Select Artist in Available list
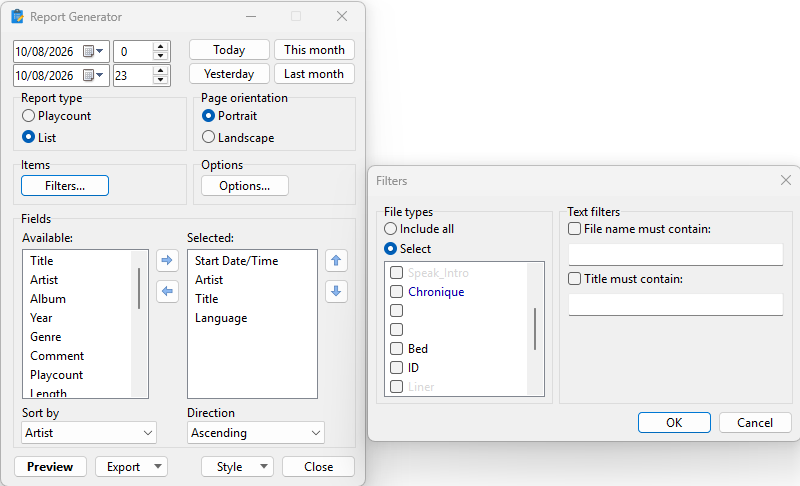The image size is (800, 486). coord(44,279)
